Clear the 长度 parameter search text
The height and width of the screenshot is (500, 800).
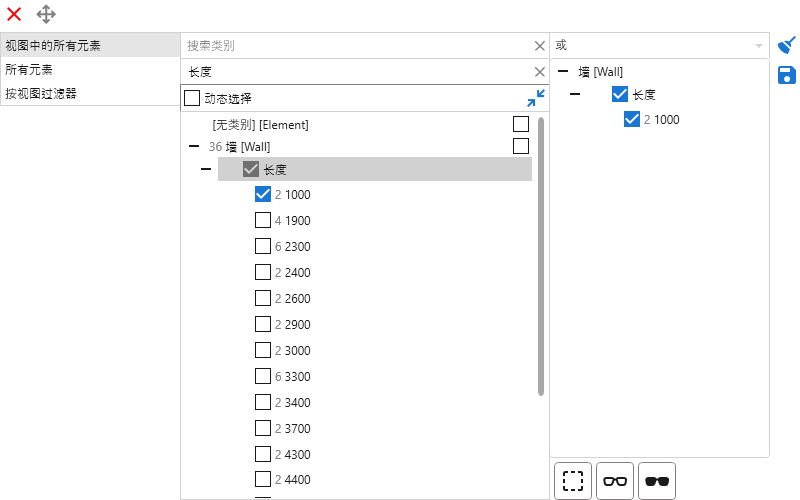click(x=540, y=72)
